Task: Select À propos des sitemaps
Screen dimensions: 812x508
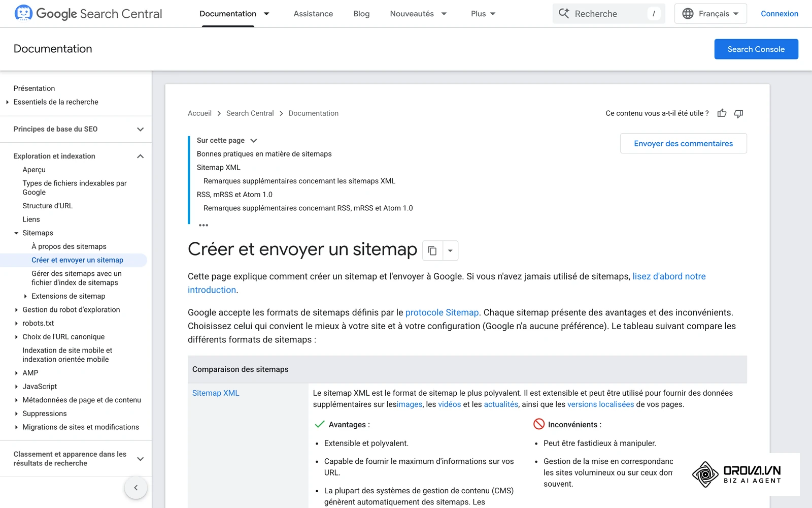Action: point(69,246)
